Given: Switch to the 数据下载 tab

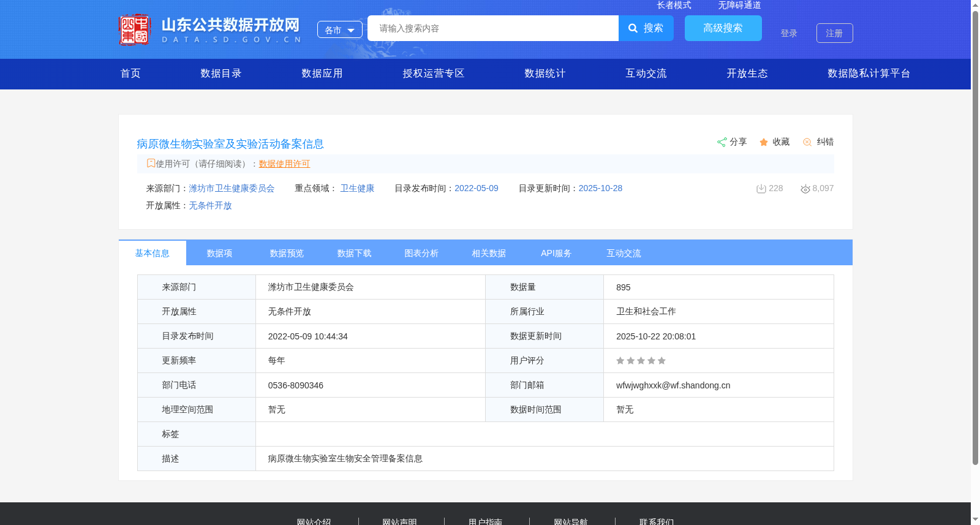Looking at the screenshot, I should pyautogui.click(x=355, y=253).
